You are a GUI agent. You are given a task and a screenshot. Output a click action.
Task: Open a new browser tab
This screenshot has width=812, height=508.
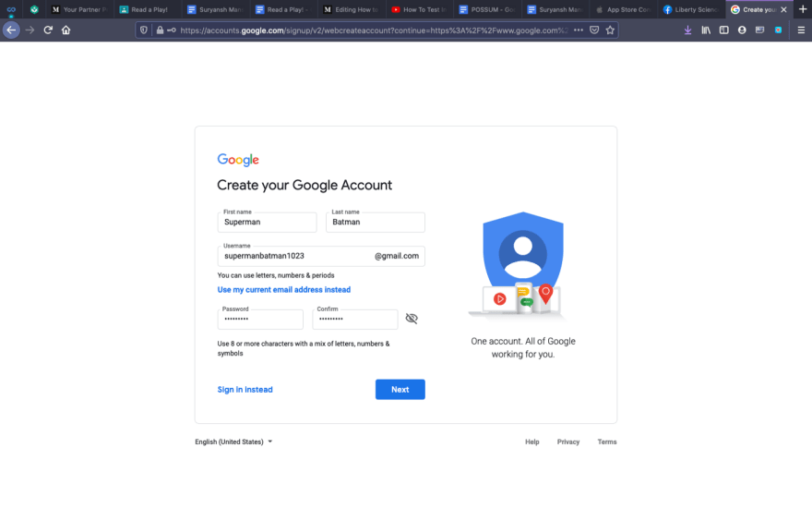click(x=802, y=9)
